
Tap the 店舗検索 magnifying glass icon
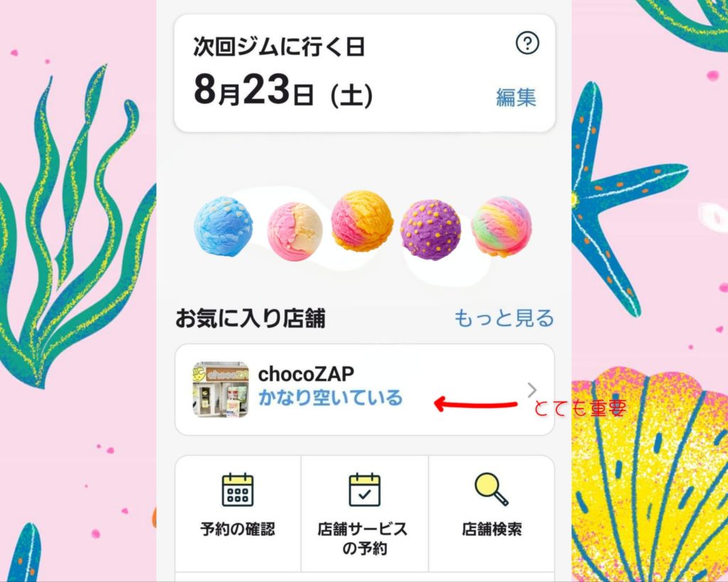click(x=491, y=489)
